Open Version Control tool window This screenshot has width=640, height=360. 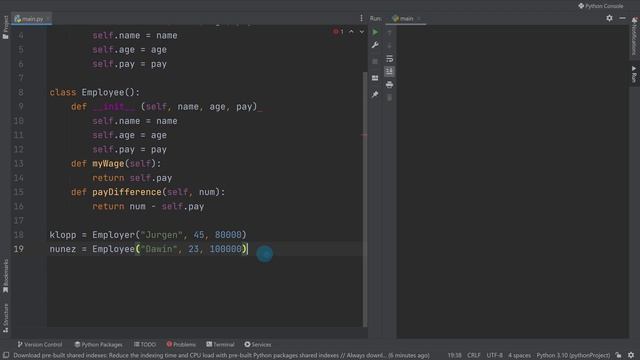click(x=40, y=344)
